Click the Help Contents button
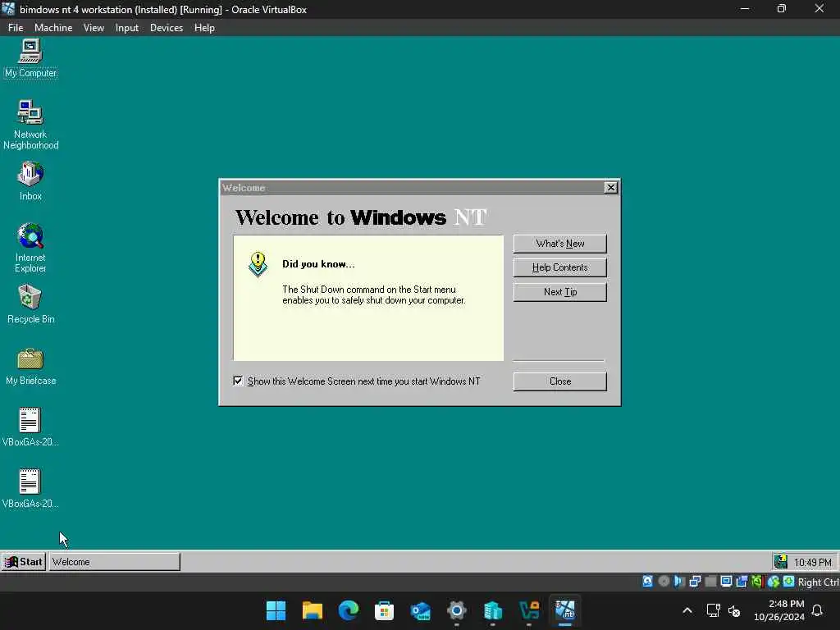840x630 pixels. (559, 267)
